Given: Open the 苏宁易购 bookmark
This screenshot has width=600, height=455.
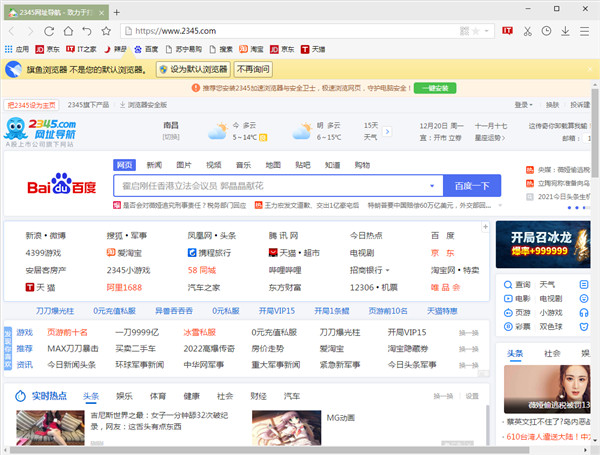Looking at the screenshot, I should [184, 49].
